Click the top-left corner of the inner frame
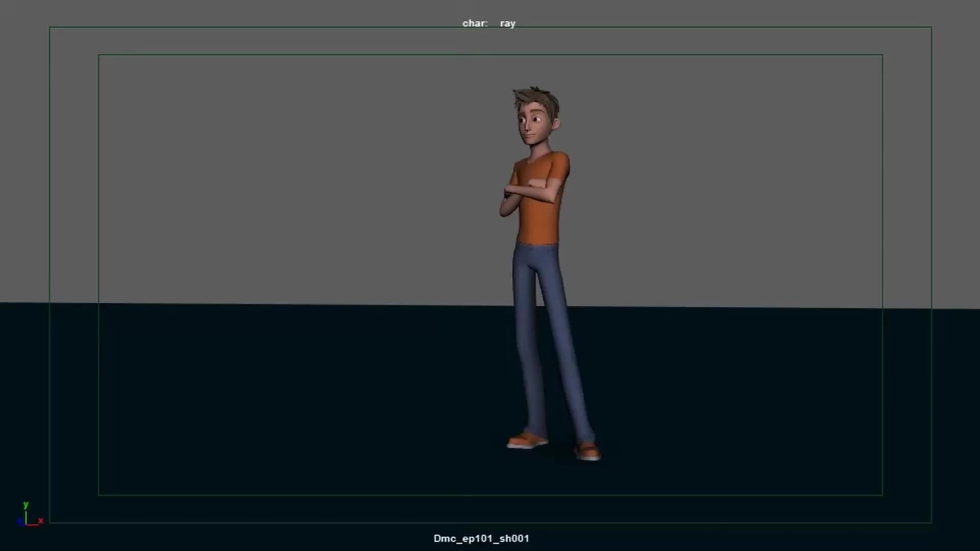The width and height of the screenshot is (980, 551). coord(99,54)
